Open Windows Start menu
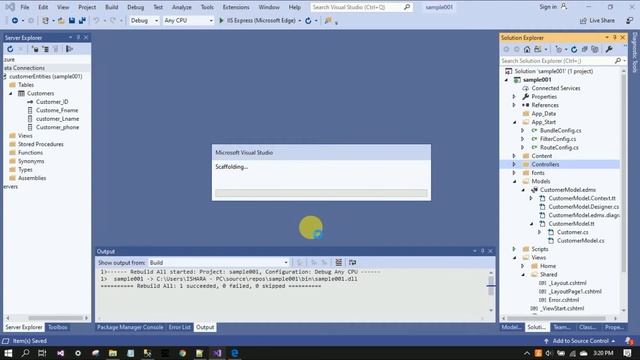The width and height of the screenshot is (640, 360). tap(8, 353)
